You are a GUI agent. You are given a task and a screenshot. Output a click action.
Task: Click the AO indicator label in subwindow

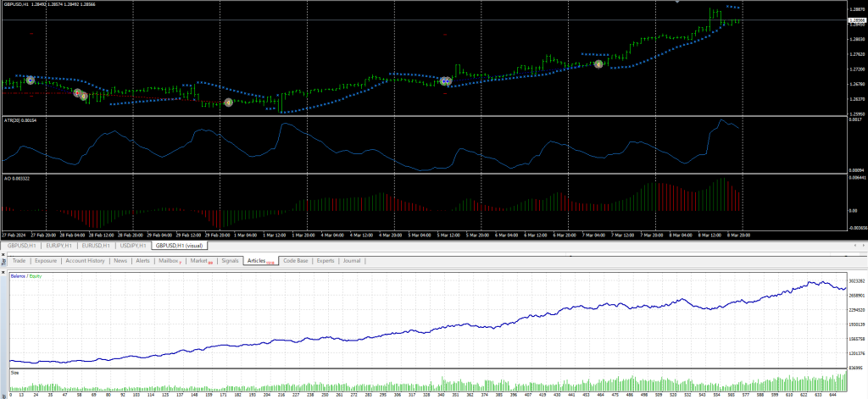click(x=19, y=179)
